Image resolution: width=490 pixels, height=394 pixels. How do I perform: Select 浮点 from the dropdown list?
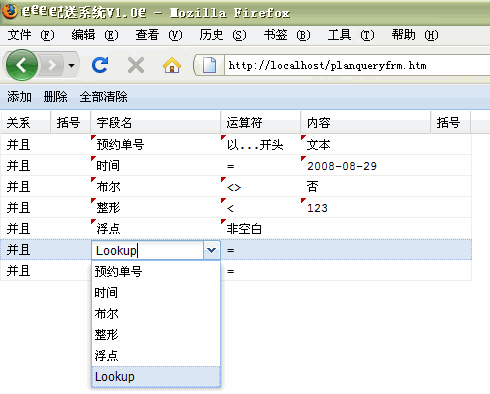click(156, 356)
